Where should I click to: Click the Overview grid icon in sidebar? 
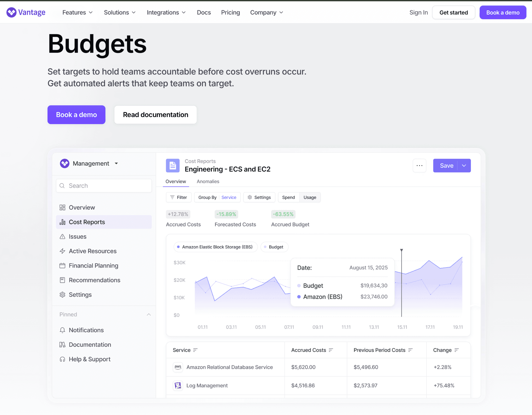click(62, 207)
